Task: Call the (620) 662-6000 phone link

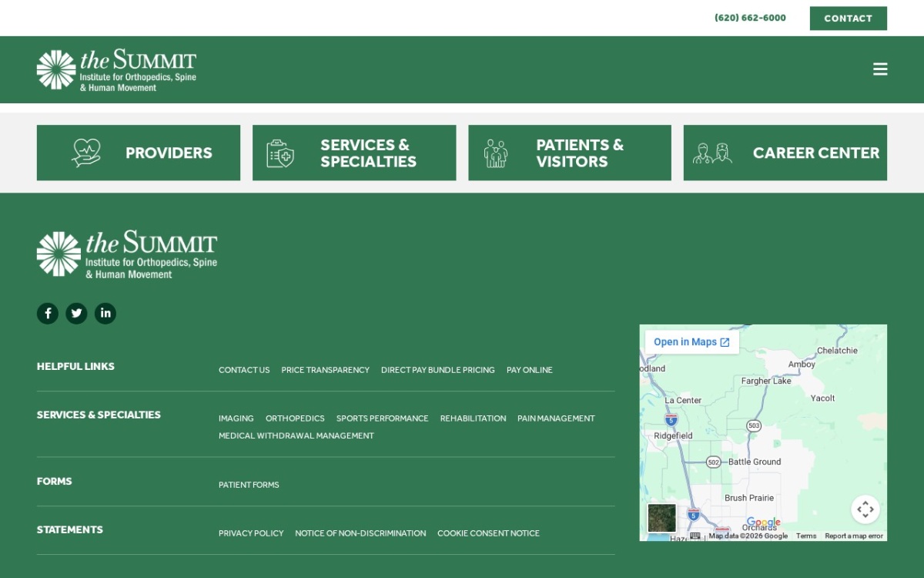Action: (750, 18)
